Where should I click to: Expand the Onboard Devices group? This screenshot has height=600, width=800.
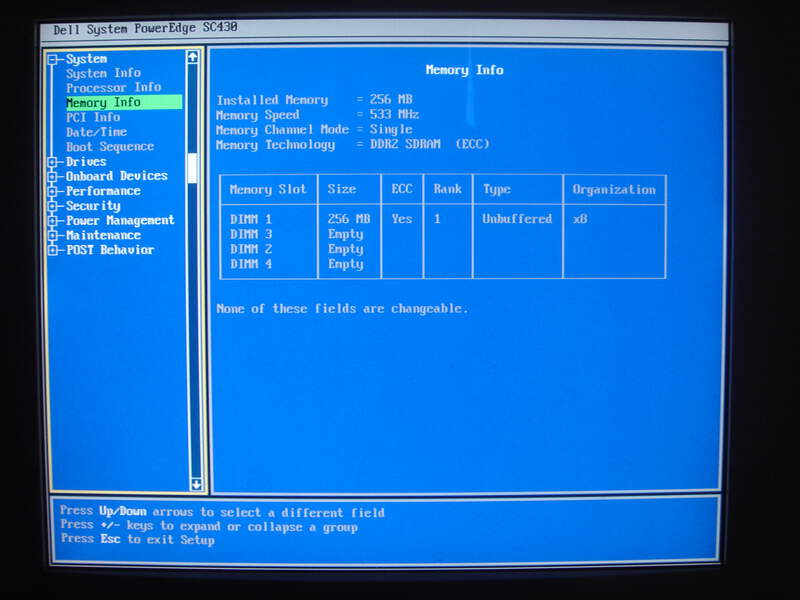53,177
